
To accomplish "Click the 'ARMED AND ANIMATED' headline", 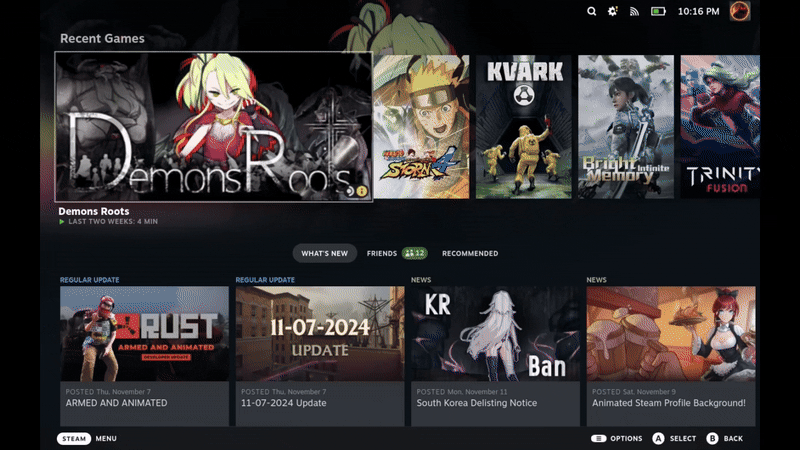I will click(x=116, y=403).
